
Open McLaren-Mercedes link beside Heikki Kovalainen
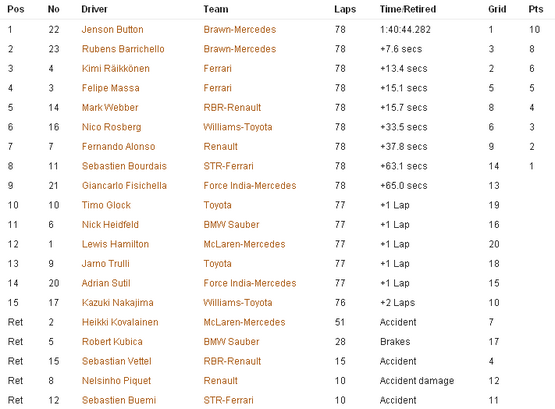(x=244, y=322)
